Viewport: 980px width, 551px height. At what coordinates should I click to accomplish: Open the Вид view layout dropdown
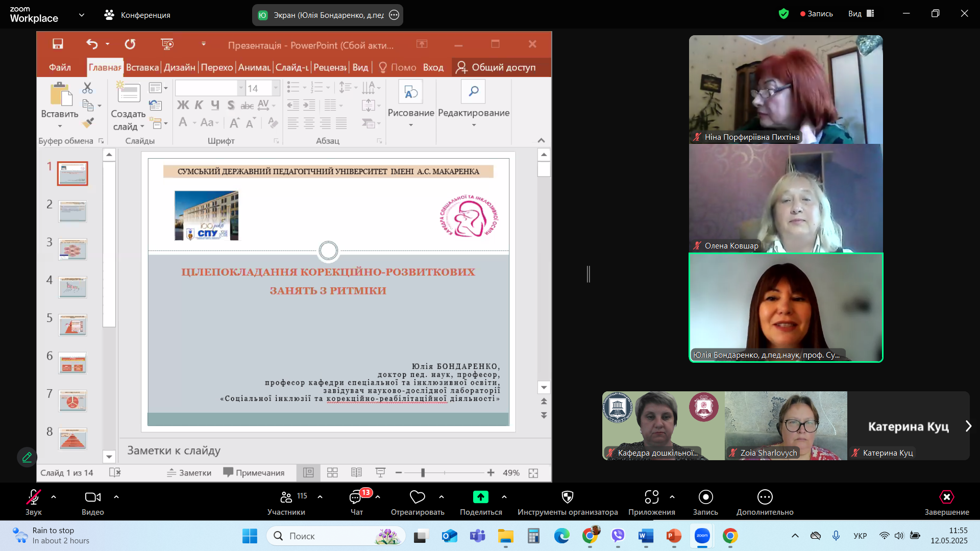(861, 14)
